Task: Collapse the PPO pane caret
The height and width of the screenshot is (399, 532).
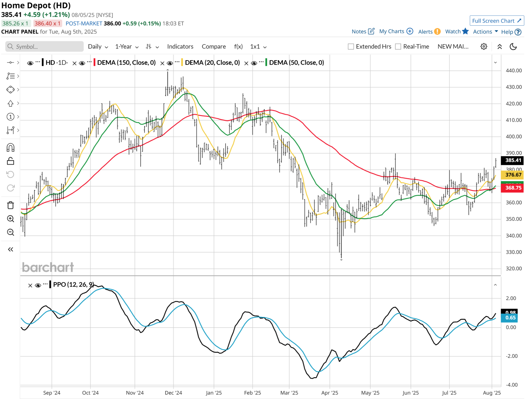Action: [495, 285]
